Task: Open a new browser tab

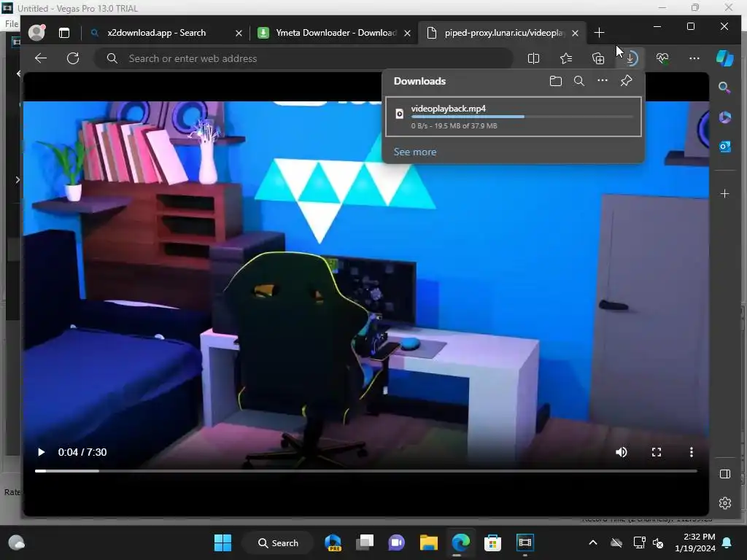Action: click(600, 32)
